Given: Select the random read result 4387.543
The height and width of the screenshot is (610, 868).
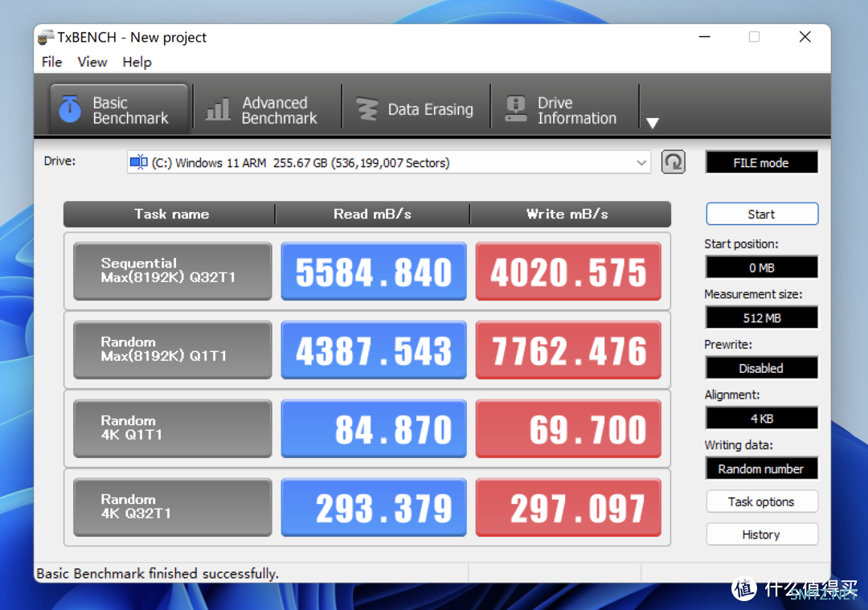Looking at the screenshot, I should coord(374,350).
